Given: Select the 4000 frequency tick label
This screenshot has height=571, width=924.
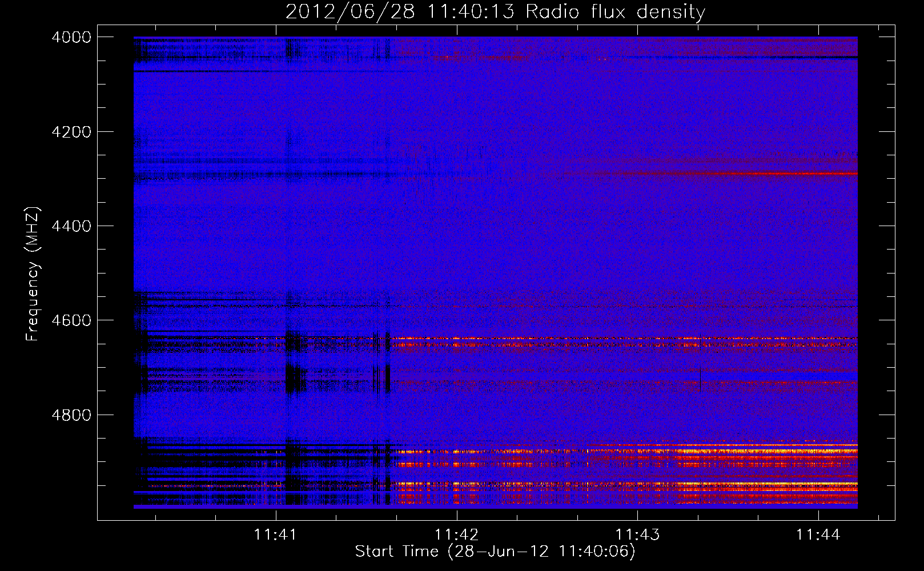Looking at the screenshot, I should [71, 37].
